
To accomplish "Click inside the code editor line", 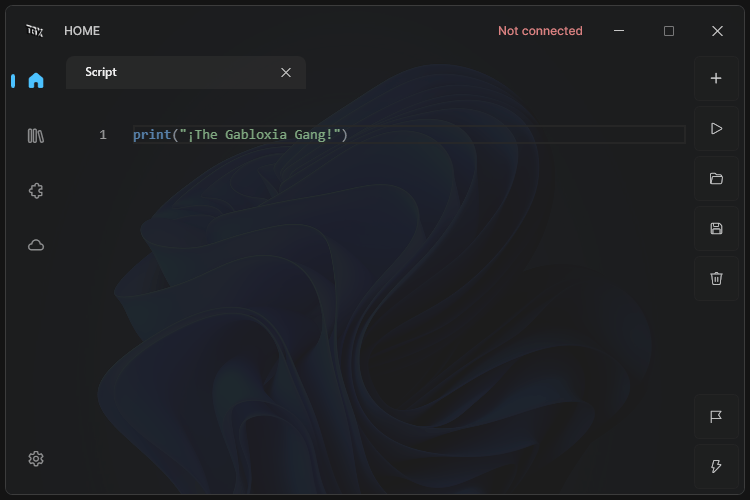I will coord(450,135).
